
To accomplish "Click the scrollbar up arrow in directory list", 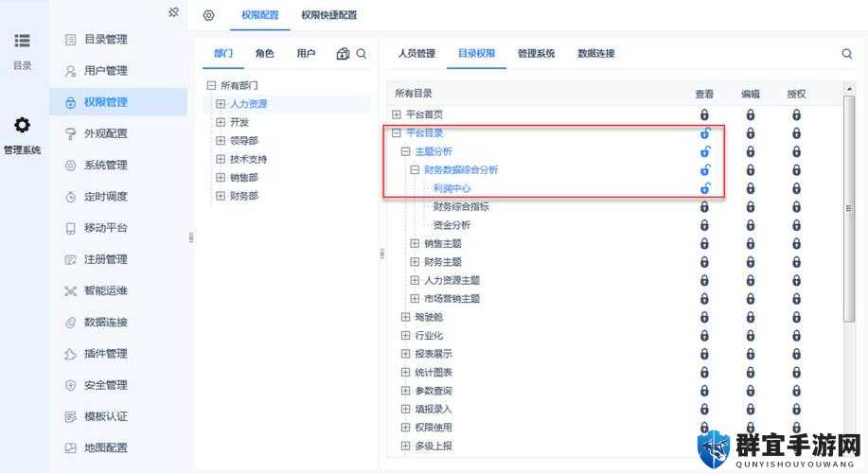I will [849, 89].
